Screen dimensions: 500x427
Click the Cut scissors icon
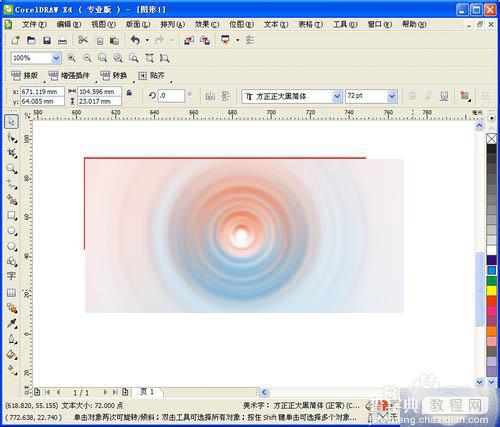pos(83,40)
